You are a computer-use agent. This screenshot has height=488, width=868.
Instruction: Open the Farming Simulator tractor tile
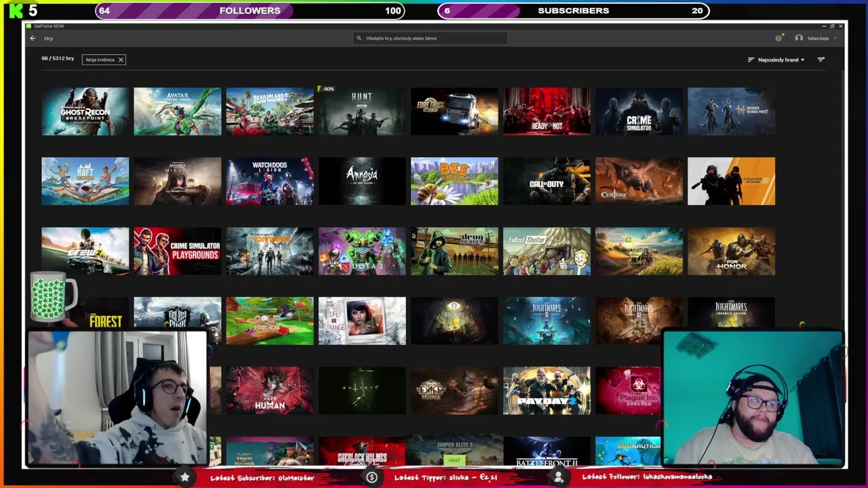639,251
